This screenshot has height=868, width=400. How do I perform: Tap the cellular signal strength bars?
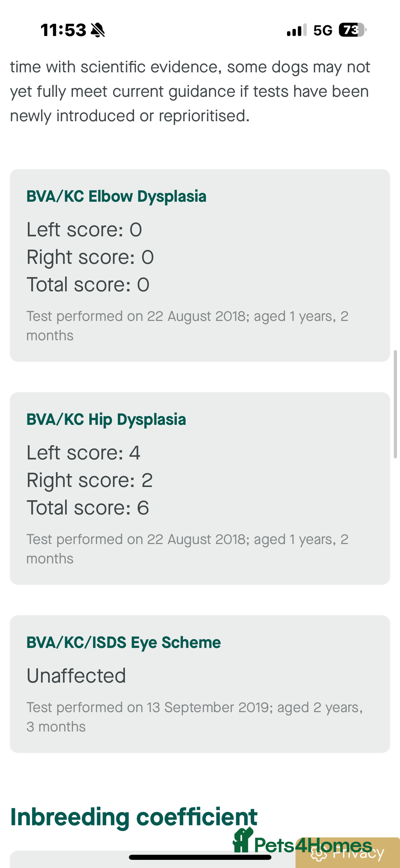pyautogui.click(x=296, y=30)
